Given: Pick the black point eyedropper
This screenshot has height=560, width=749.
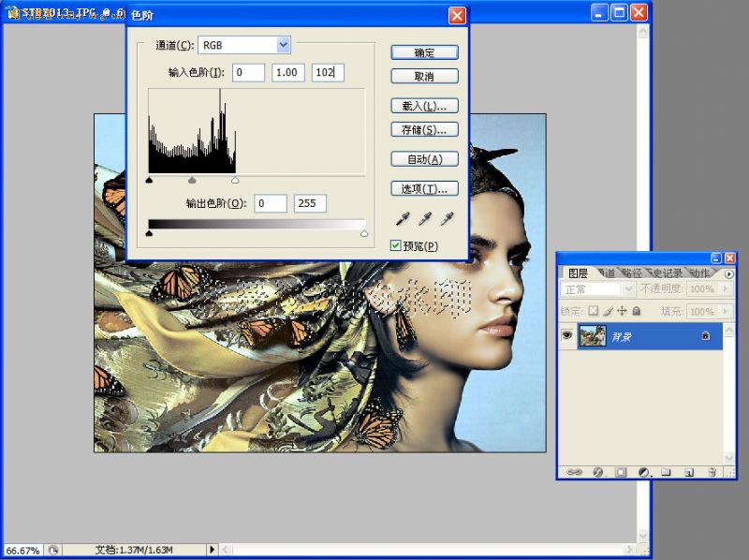Looking at the screenshot, I should [x=403, y=219].
